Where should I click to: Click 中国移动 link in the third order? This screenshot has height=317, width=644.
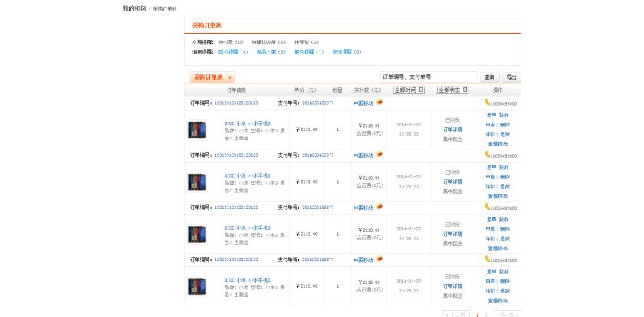pyautogui.click(x=363, y=208)
